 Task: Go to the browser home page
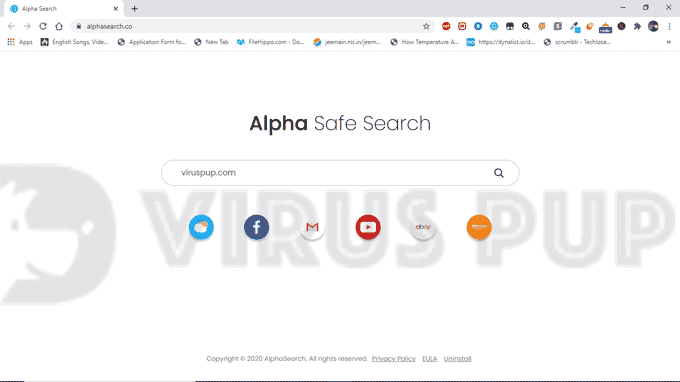pos(59,26)
